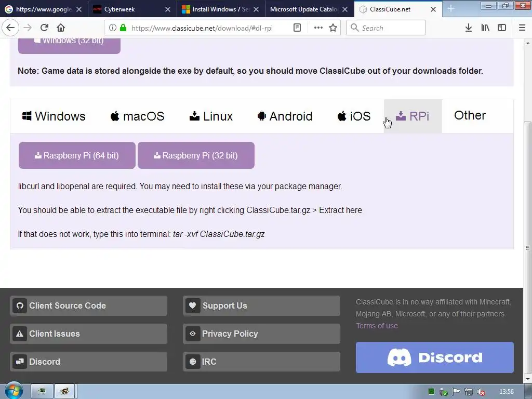Open the Client Issues link
The width and height of the screenshot is (532, 399).
(88, 334)
